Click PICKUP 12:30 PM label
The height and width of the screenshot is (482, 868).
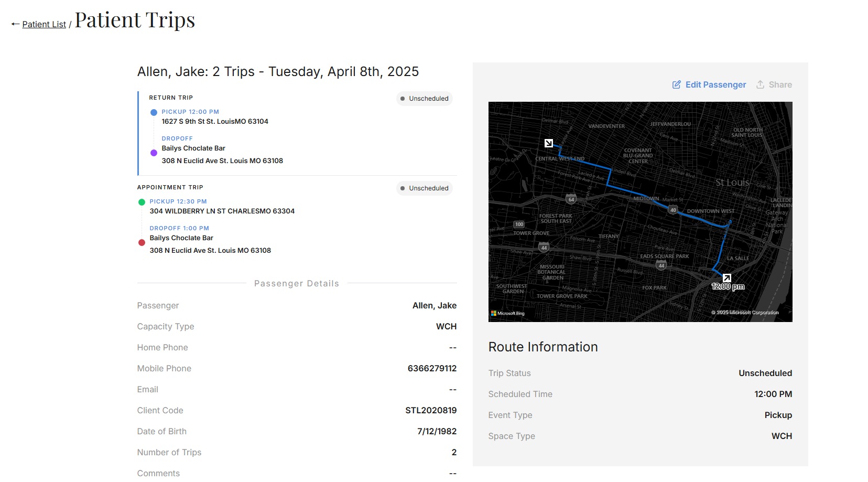pos(178,201)
